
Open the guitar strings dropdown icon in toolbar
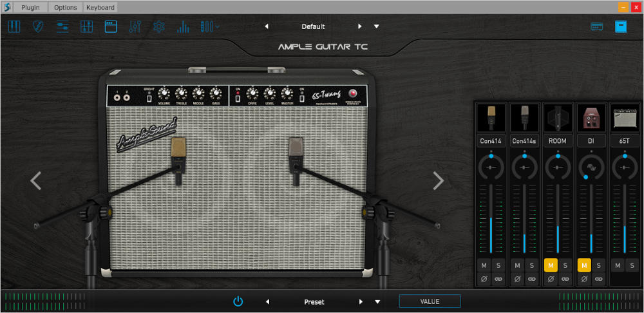pos(209,26)
